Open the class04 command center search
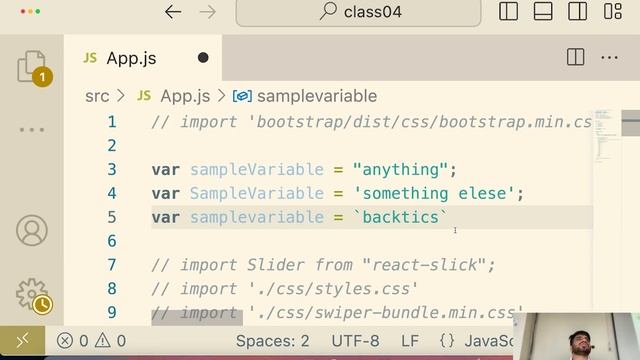The height and width of the screenshot is (360, 640). [358, 12]
